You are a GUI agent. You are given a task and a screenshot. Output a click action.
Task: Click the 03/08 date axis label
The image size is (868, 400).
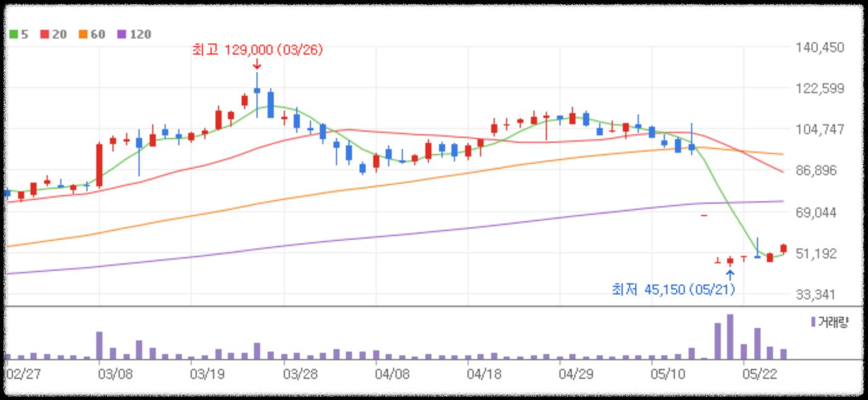point(115,375)
